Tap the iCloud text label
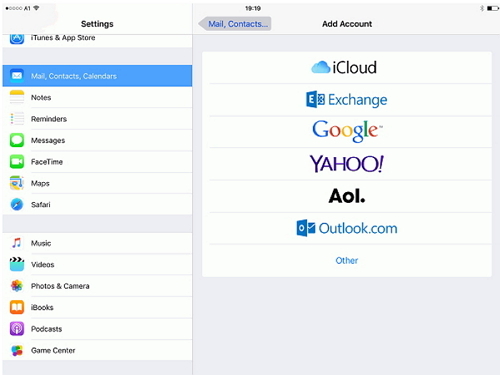 [355, 67]
